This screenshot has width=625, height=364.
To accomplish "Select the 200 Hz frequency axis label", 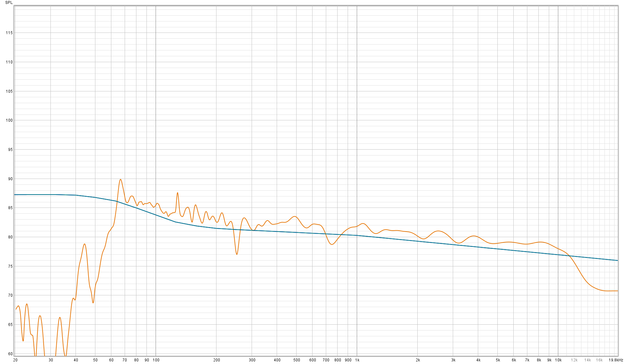I will click(216, 360).
